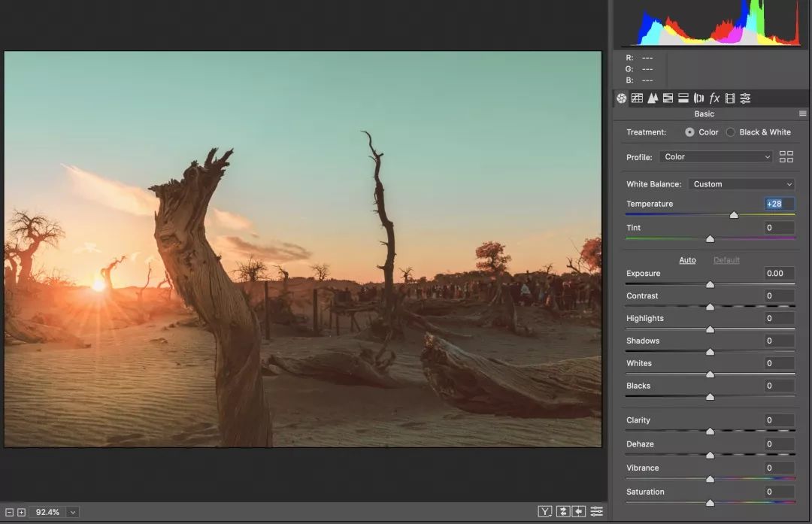The height and width of the screenshot is (524, 812).
Task: Toggle the before/after Y view button
Action: 545,512
